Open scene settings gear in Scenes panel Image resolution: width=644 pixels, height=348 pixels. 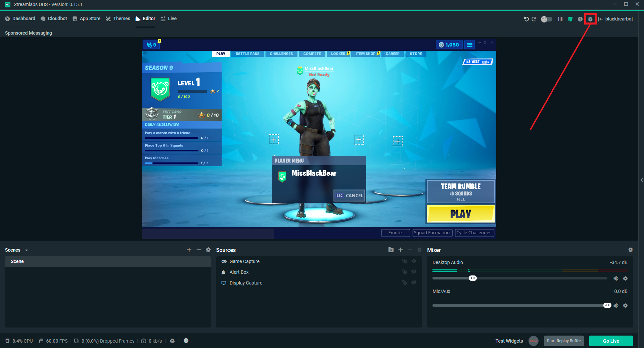pyautogui.click(x=208, y=250)
